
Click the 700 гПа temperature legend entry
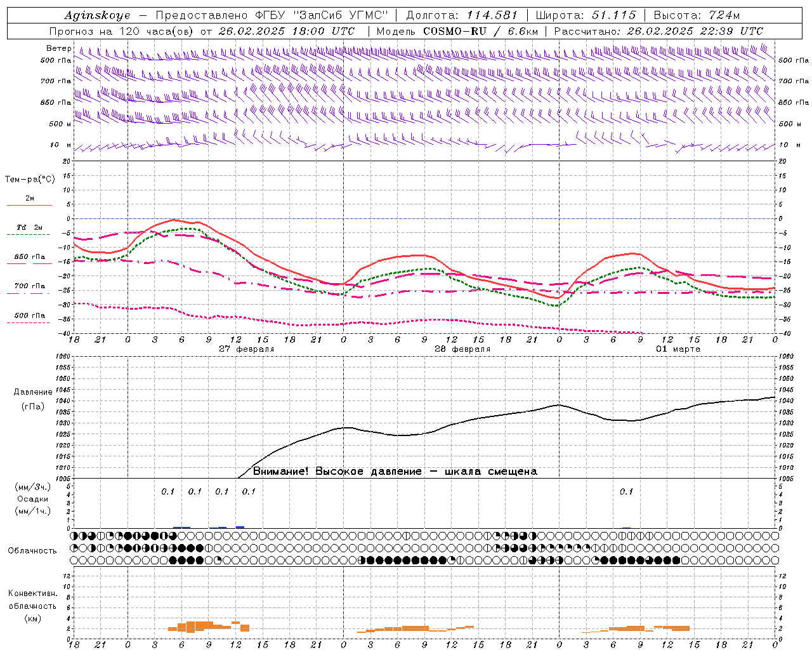[30, 286]
